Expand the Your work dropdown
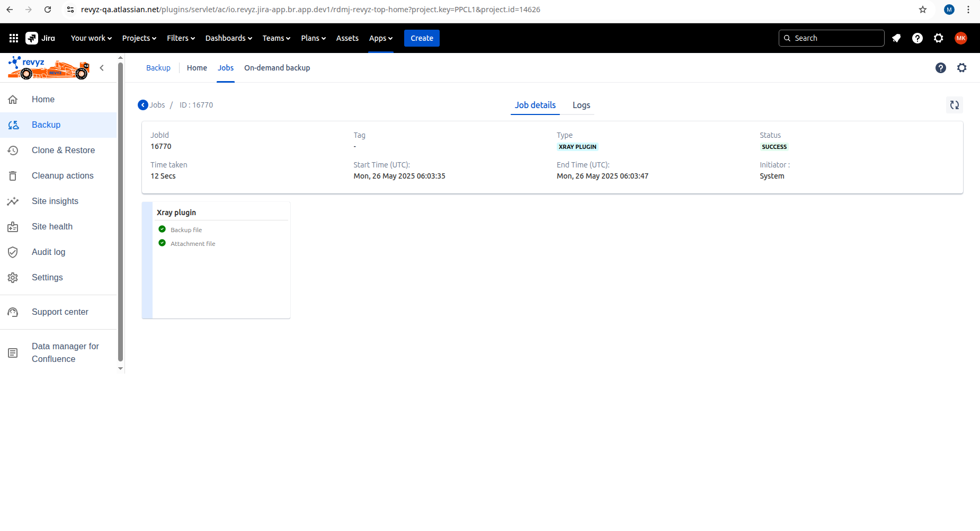 point(91,38)
